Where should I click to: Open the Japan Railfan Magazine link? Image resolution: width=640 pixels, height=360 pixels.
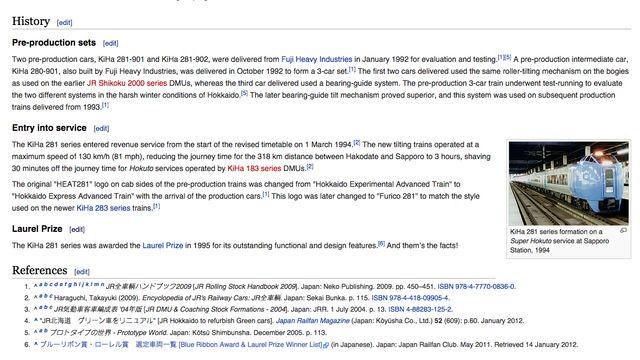tap(313, 321)
